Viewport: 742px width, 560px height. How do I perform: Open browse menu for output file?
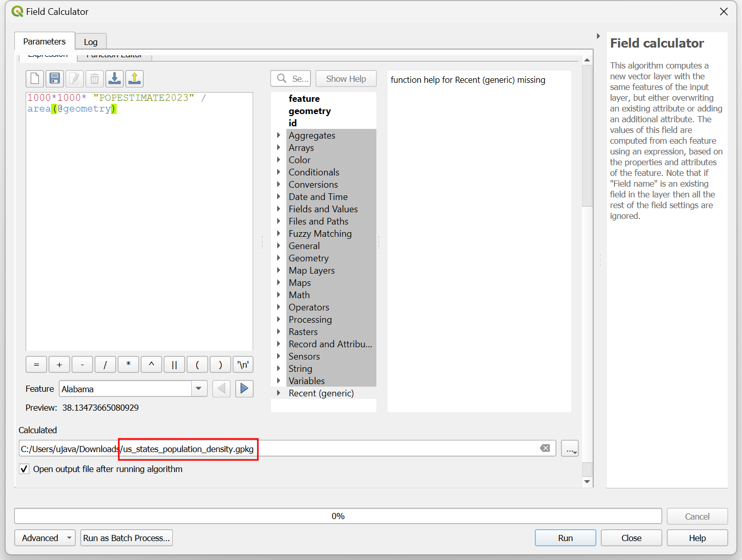pos(570,449)
